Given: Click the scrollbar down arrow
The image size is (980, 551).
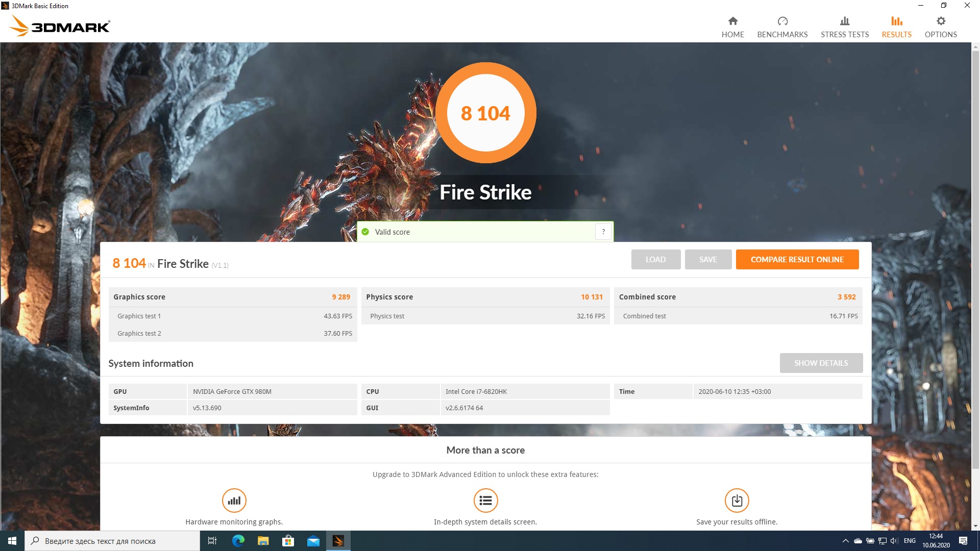Looking at the screenshot, I should 975,526.
